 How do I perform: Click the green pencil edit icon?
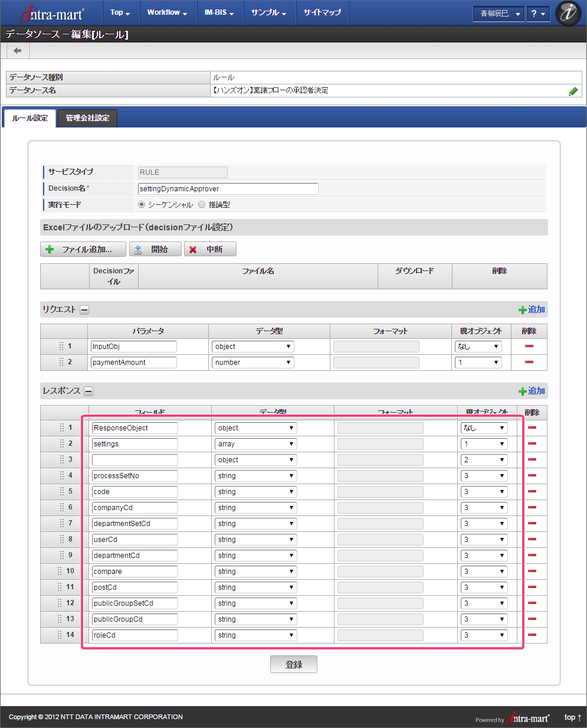(573, 92)
